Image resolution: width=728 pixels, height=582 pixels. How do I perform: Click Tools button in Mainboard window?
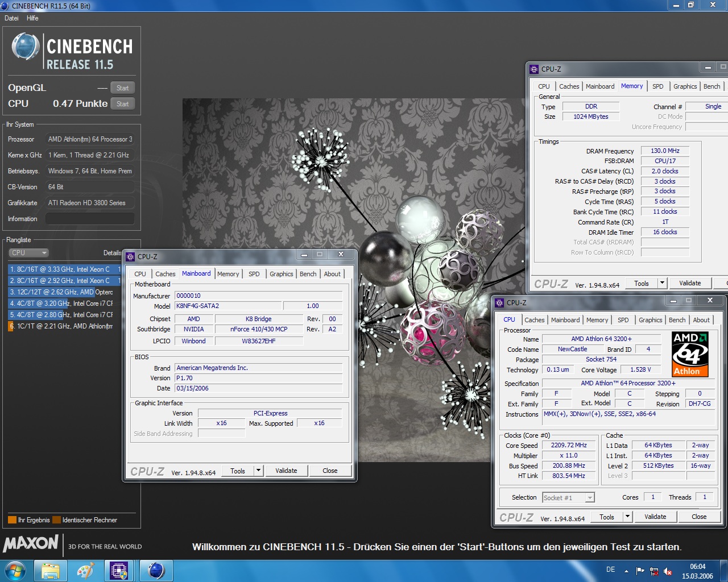coord(238,471)
